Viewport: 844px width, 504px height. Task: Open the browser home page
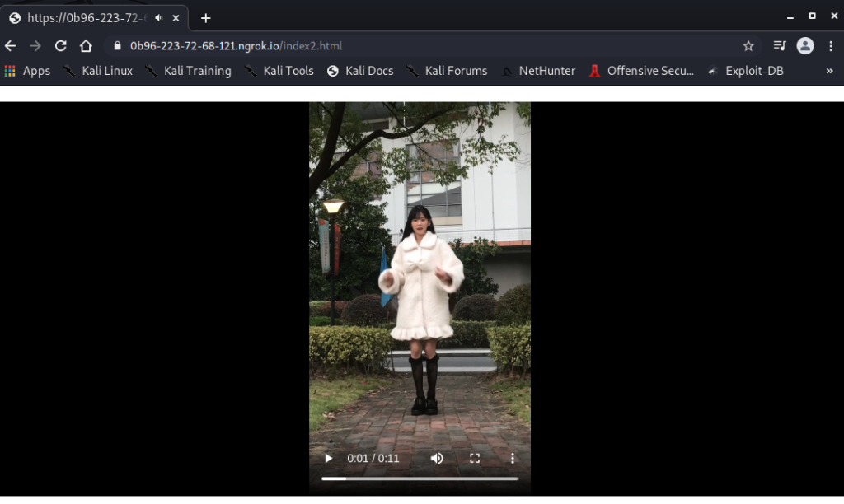(86, 46)
